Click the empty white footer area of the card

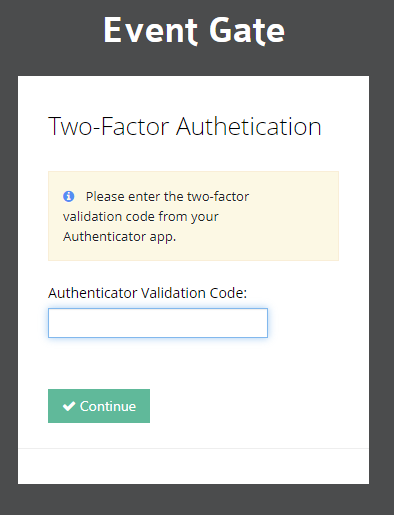193,466
